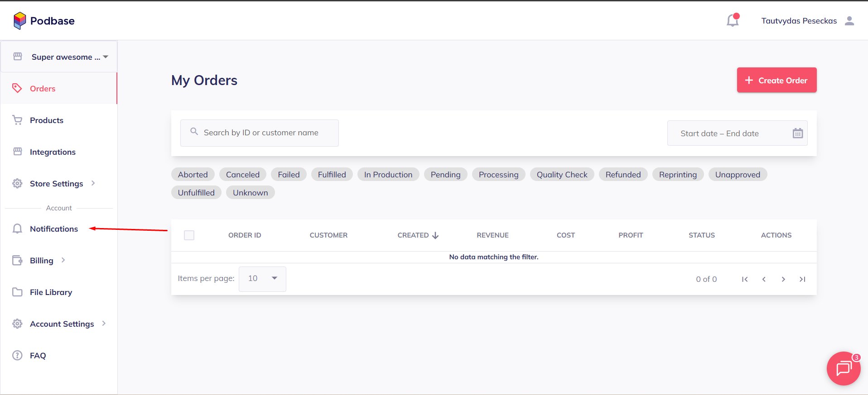Go to previous page of orders

pyautogui.click(x=764, y=279)
